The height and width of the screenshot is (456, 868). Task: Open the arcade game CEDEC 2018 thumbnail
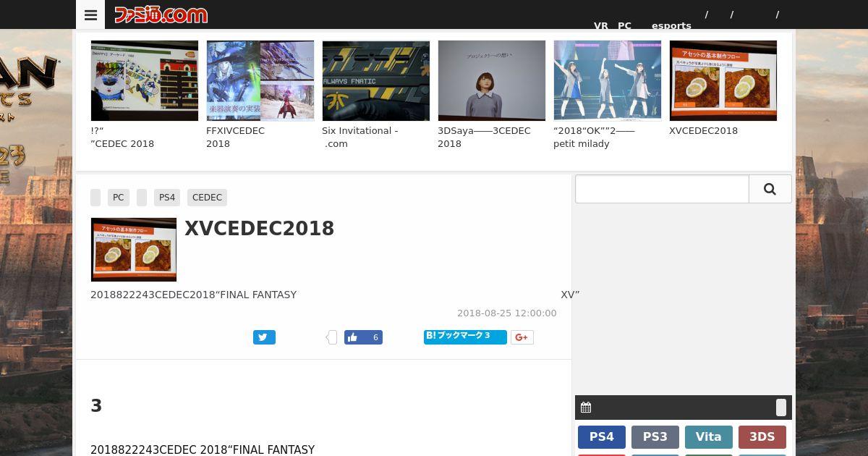pos(145,80)
